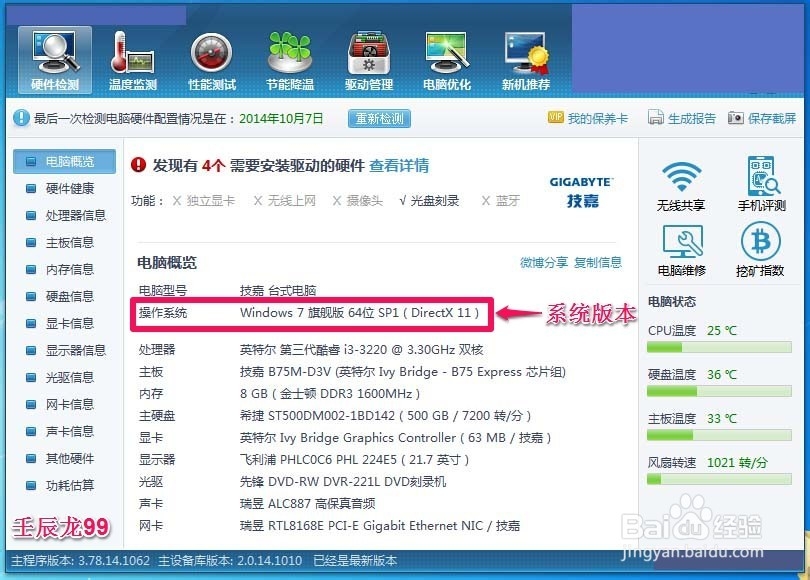Click 保存截屏 to save a screenshot
Screen dimensions: 810x580
pos(762,118)
